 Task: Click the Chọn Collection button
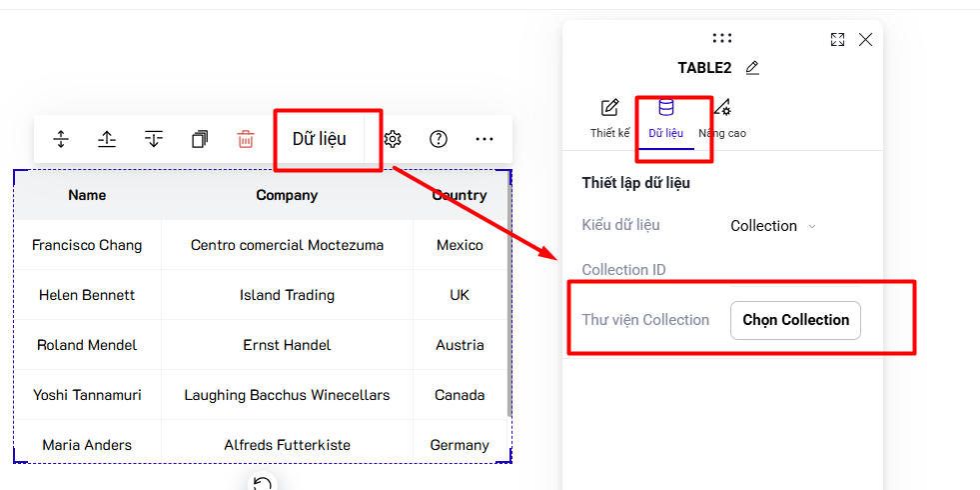(x=795, y=320)
